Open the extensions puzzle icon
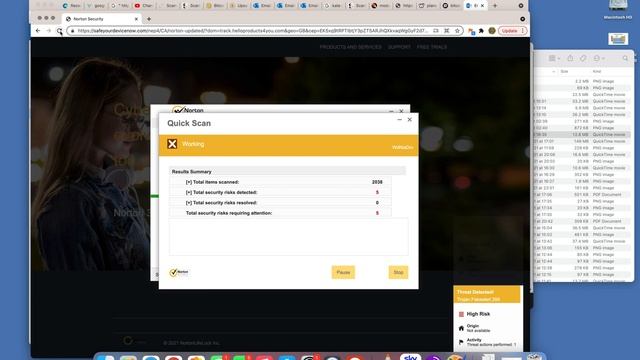This screenshot has width=640, height=360. 481,31
